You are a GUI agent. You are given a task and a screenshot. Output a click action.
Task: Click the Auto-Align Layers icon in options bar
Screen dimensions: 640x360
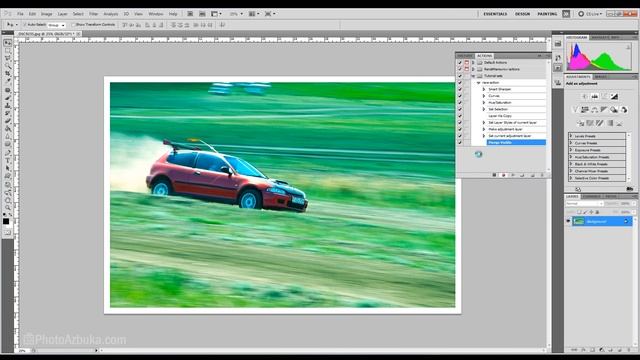click(x=222, y=25)
